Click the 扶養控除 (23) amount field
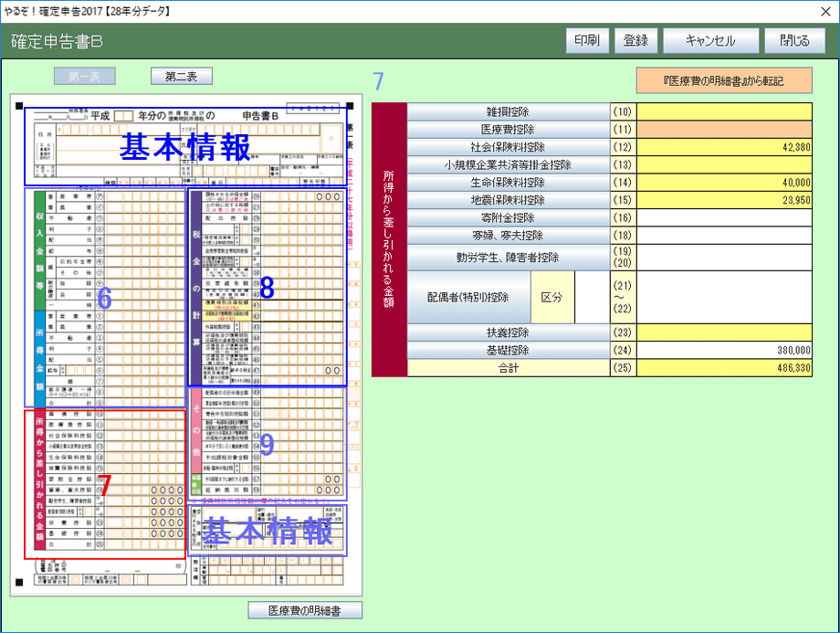 (725, 332)
